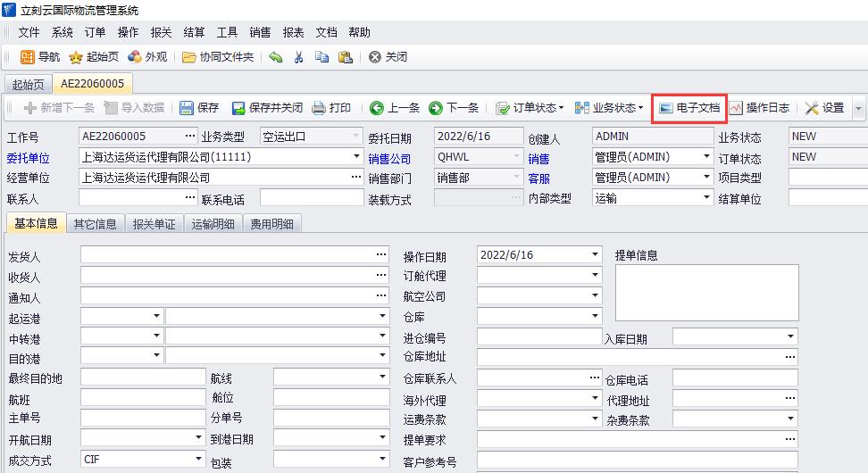This screenshot has width=868, height=473.
Task: Open the 报关 menu
Action: click(161, 32)
